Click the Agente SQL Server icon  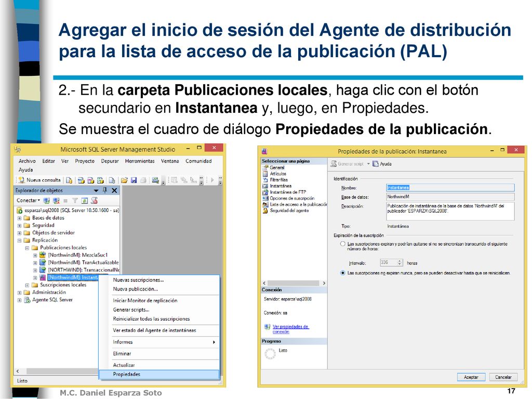27,300
